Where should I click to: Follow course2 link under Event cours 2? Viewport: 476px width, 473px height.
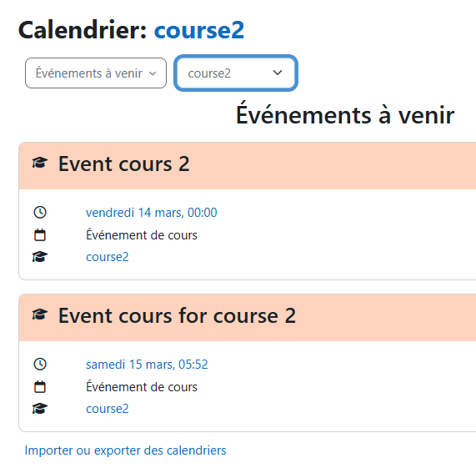[x=108, y=257]
